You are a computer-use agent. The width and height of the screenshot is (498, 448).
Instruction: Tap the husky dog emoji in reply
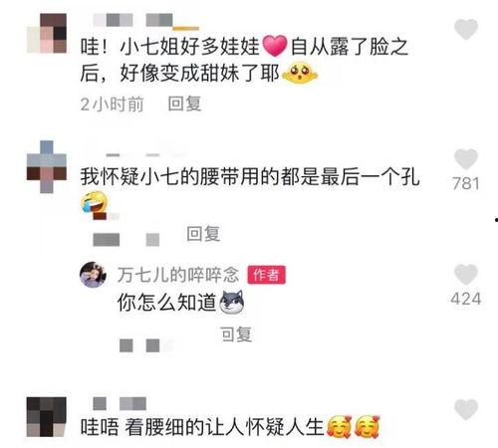pyautogui.click(x=232, y=303)
